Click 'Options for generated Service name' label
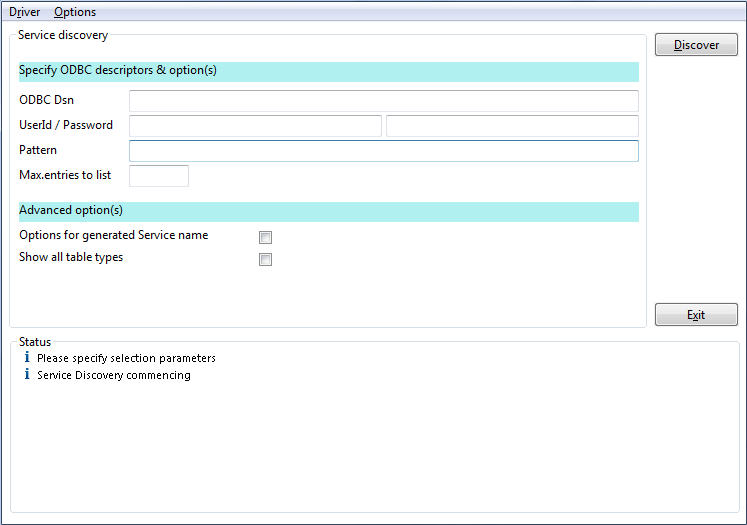 [x=113, y=235]
